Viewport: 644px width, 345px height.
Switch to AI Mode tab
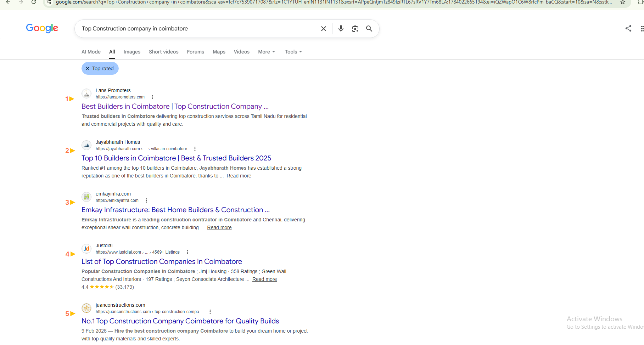point(91,52)
